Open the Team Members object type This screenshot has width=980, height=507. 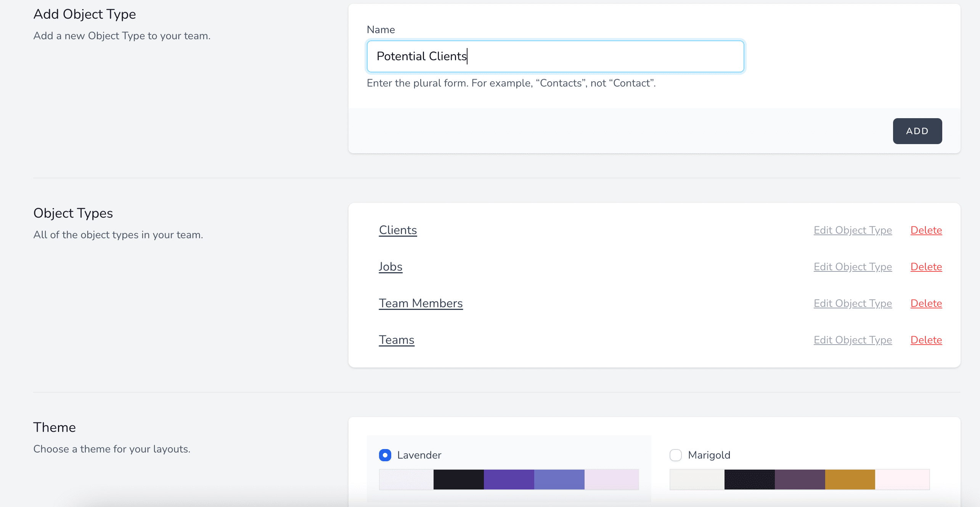point(421,303)
